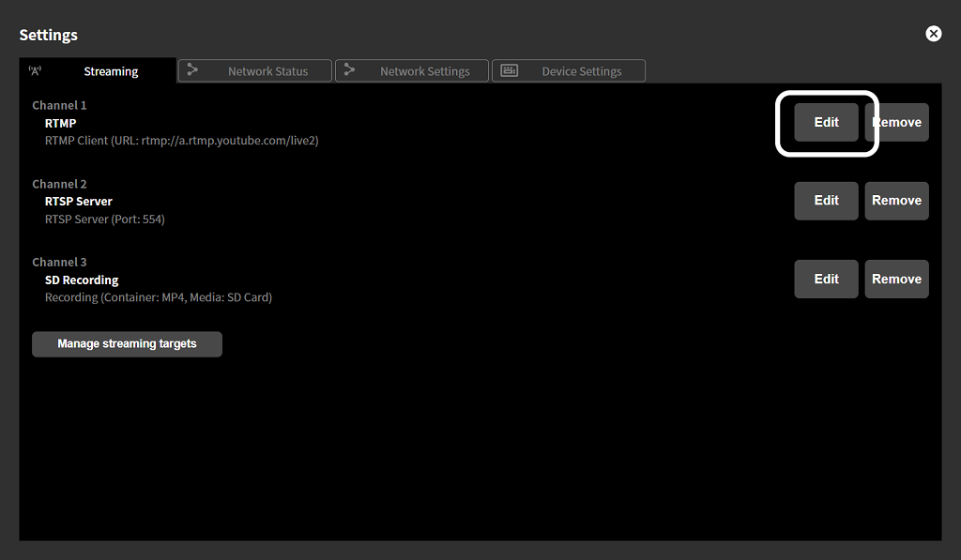Screen dimensions: 961x560
Task: Remove the Channel 2 RTSP Server
Action: 896,200
